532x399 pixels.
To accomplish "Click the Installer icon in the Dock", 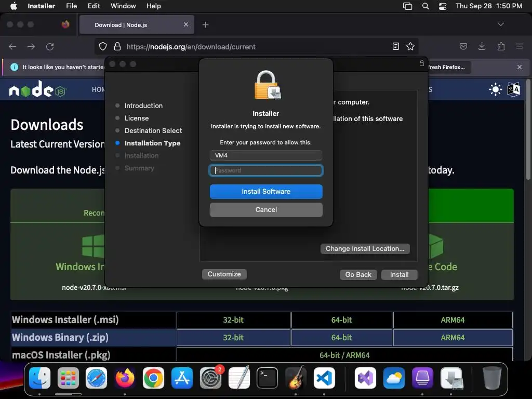I will coord(451,378).
